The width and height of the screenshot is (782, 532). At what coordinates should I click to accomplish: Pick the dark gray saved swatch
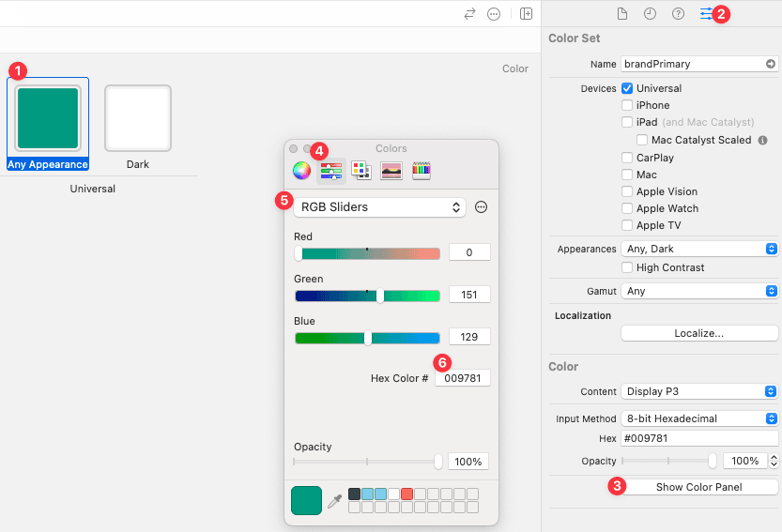point(354,494)
